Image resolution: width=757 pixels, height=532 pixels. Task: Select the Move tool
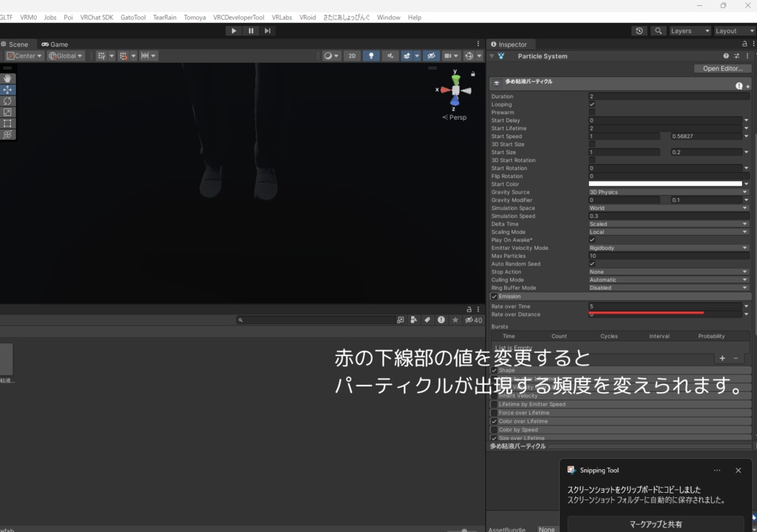point(7,89)
